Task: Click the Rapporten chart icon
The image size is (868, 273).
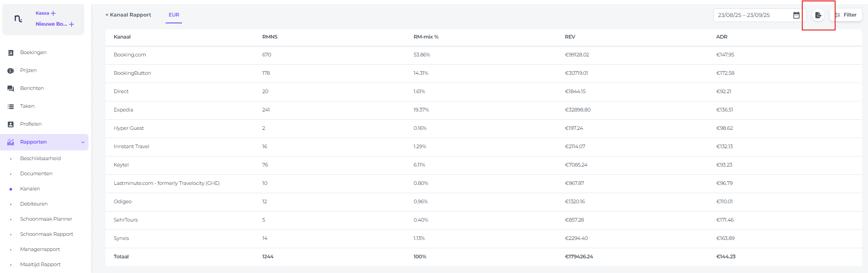Action: 11,142
